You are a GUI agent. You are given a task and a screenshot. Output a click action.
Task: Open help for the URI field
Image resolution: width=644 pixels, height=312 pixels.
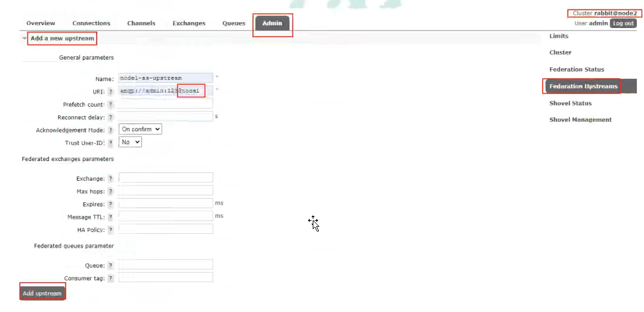point(110,91)
